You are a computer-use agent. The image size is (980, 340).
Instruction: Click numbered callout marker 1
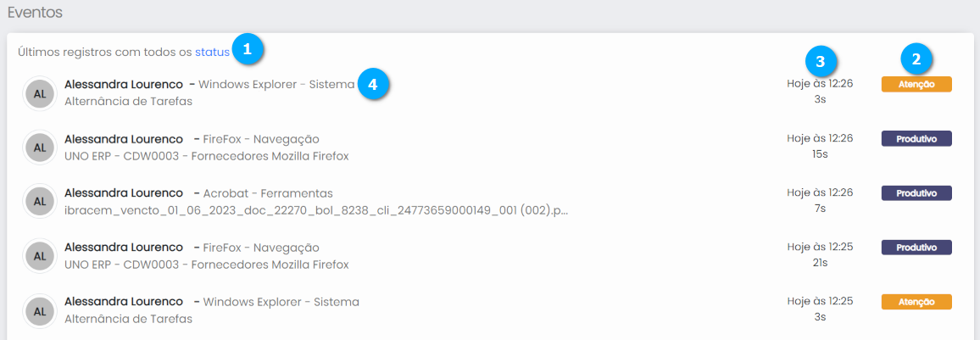(x=247, y=49)
